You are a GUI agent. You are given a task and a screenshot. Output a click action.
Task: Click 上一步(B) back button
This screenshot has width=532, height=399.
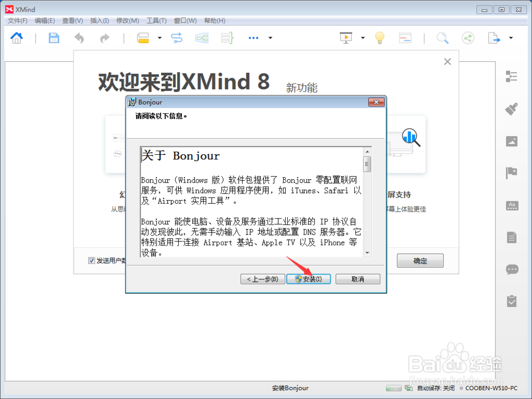click(x=263, y=279)
